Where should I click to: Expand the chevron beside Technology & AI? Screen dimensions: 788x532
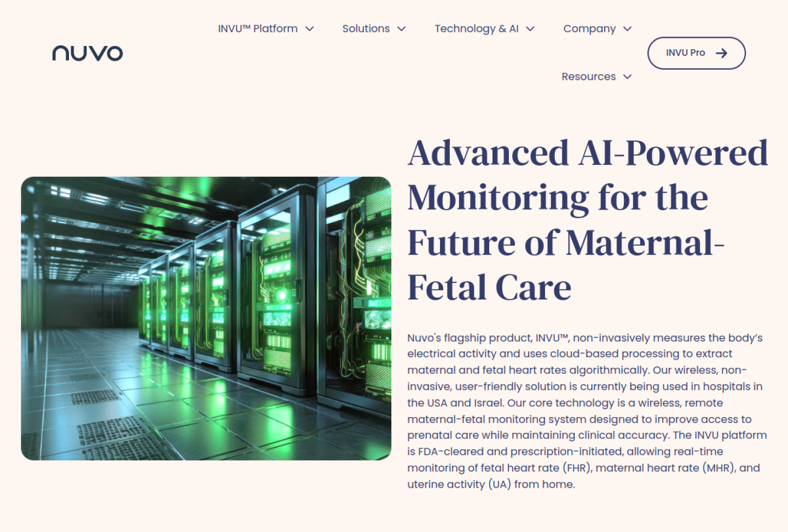coord(530,29)
